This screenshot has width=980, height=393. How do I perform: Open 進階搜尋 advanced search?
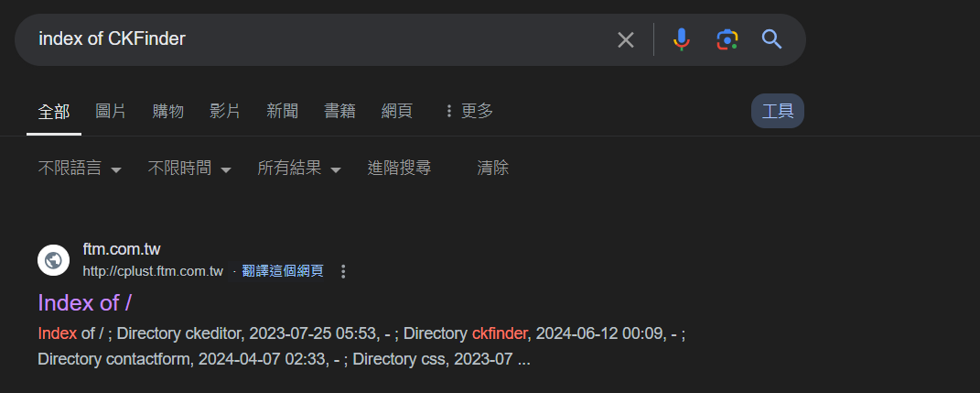399,168
